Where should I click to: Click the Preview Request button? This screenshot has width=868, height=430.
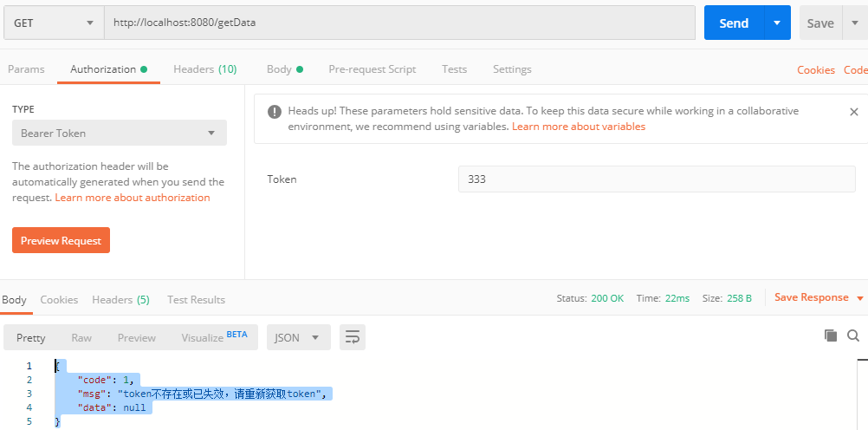61,240
